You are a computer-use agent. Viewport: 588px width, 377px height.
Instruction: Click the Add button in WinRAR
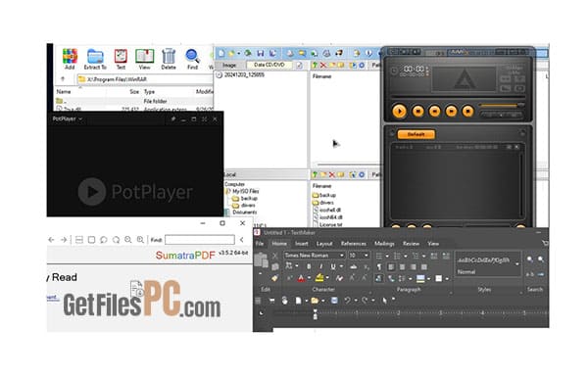click(x=70, y=59)
